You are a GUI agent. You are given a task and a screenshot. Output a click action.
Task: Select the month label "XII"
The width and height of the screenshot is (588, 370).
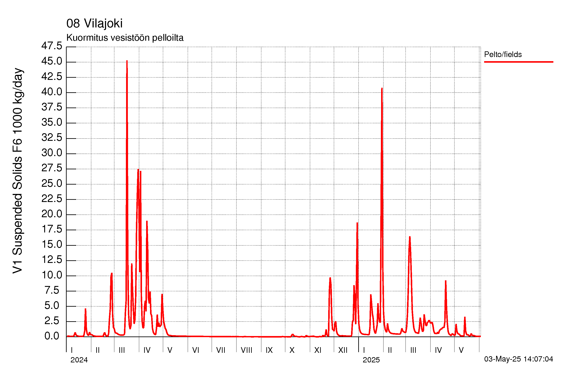click(x=343, y=350)
